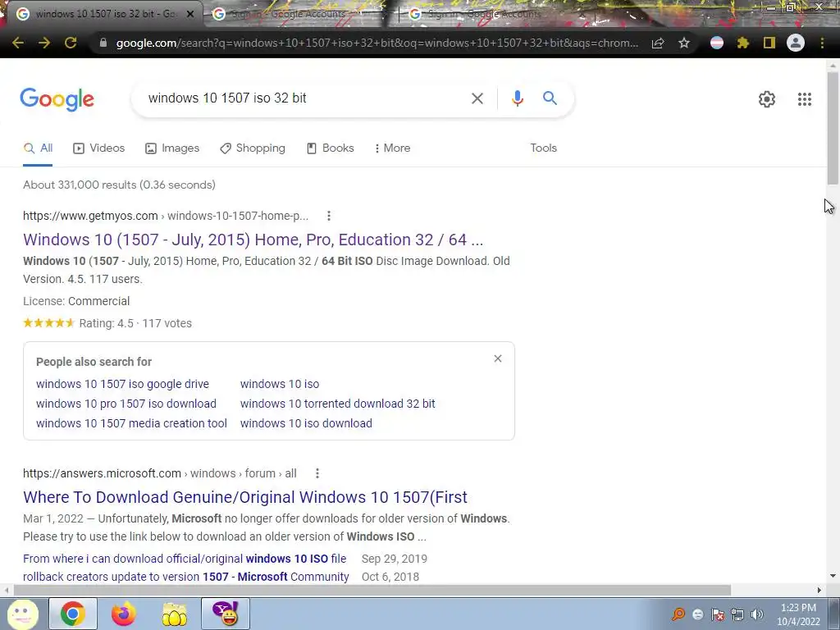
Task: Click the Google logo
Action: pyautogui.click(x=57, y=99)
